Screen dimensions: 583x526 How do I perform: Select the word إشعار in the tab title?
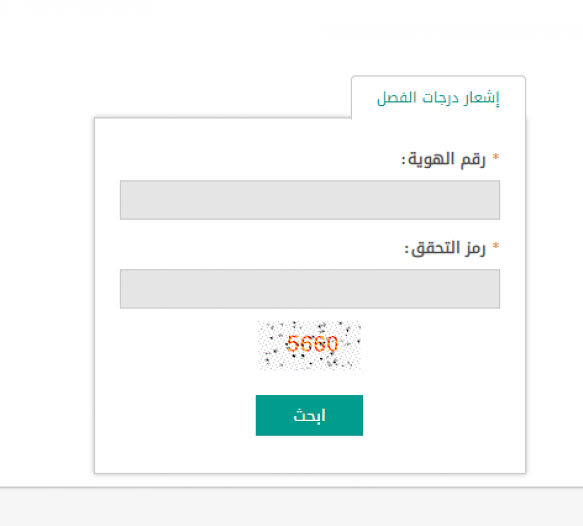481,98
